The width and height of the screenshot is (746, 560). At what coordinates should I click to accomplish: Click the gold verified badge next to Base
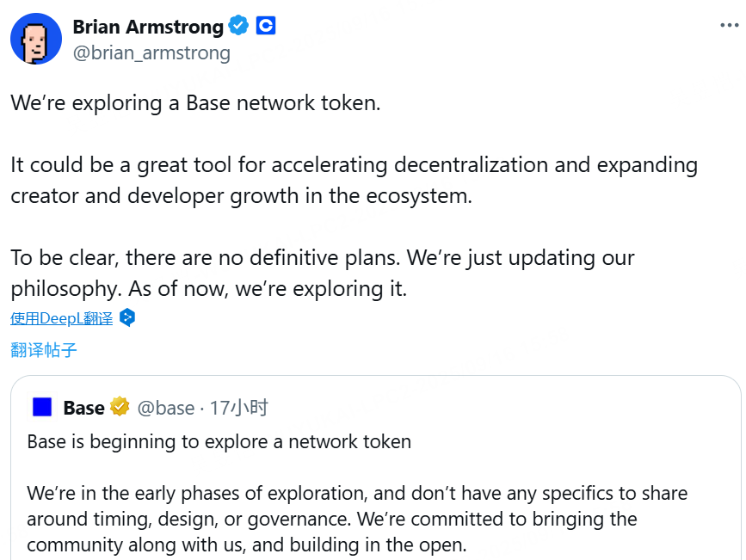(120, 406)
